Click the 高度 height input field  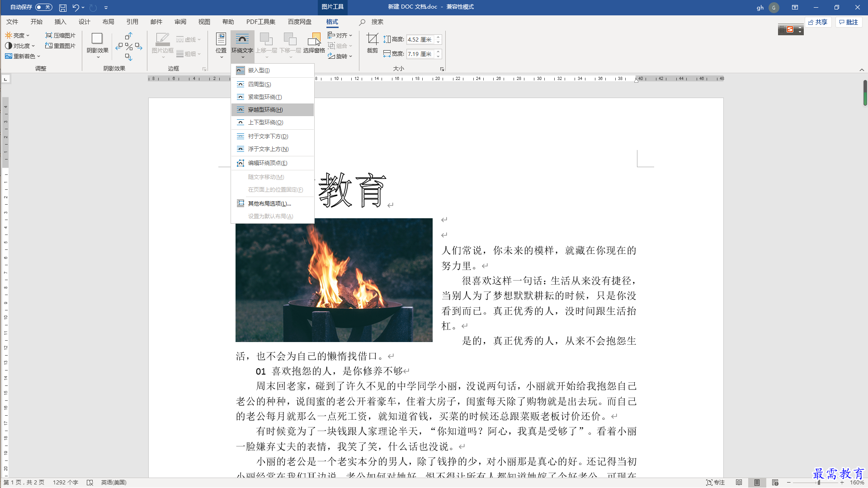(x=420, y=40)
